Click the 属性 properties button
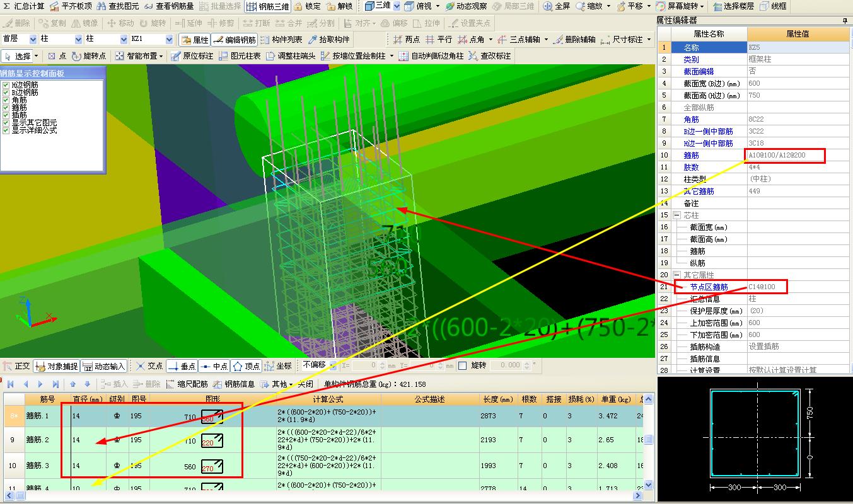The image size is (853, 504). click(x=194, y=40)
